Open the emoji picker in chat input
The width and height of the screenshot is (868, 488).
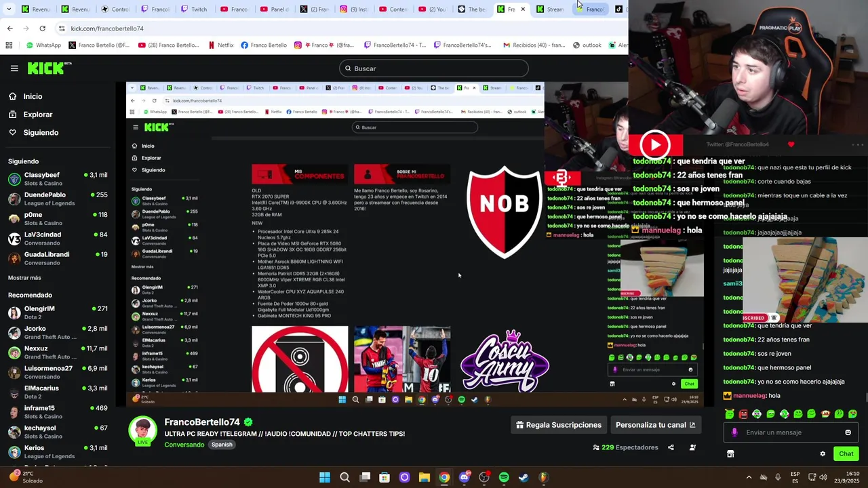point(848,432)
